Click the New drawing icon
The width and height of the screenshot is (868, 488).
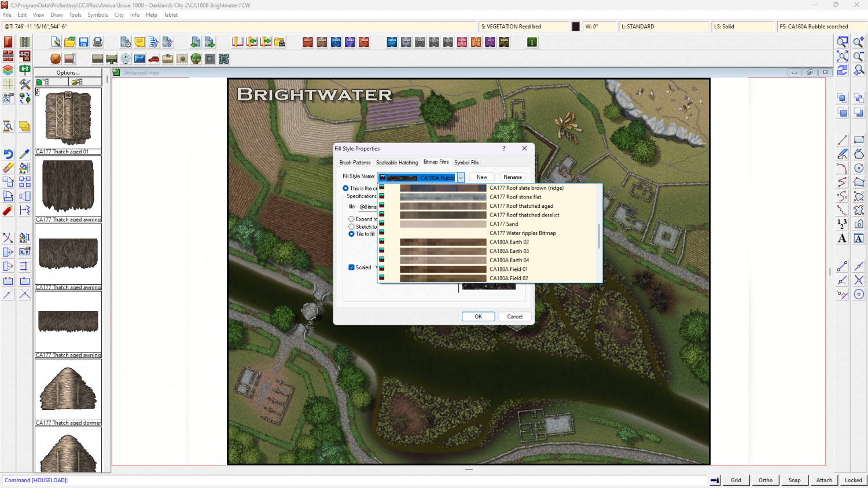tap(56, 42)
